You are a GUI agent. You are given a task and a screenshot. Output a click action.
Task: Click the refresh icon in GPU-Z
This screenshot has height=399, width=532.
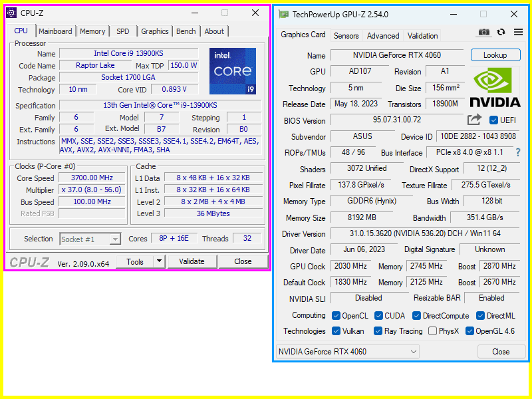501,32
